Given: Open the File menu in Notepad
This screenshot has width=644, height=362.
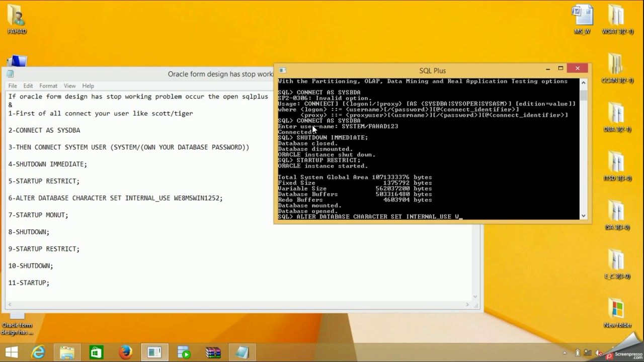Looking at the screenshot, I should tap(13, 86).
